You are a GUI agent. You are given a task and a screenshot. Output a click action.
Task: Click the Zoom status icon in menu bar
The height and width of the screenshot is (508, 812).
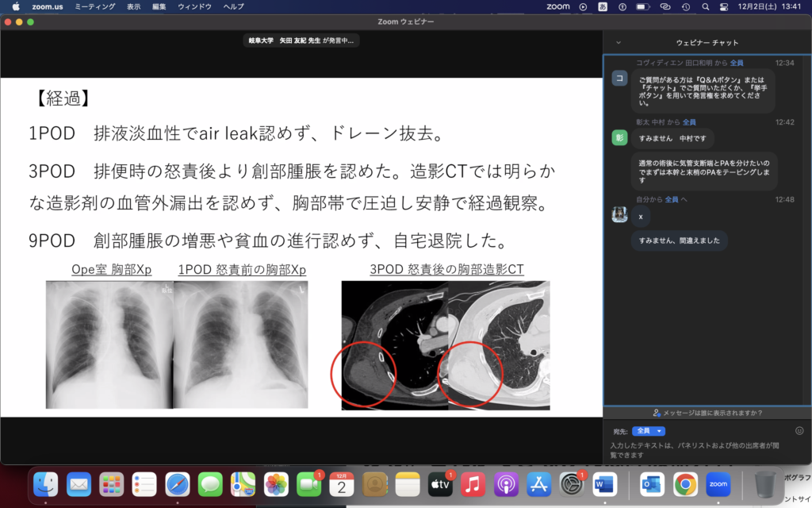[558, 6]
